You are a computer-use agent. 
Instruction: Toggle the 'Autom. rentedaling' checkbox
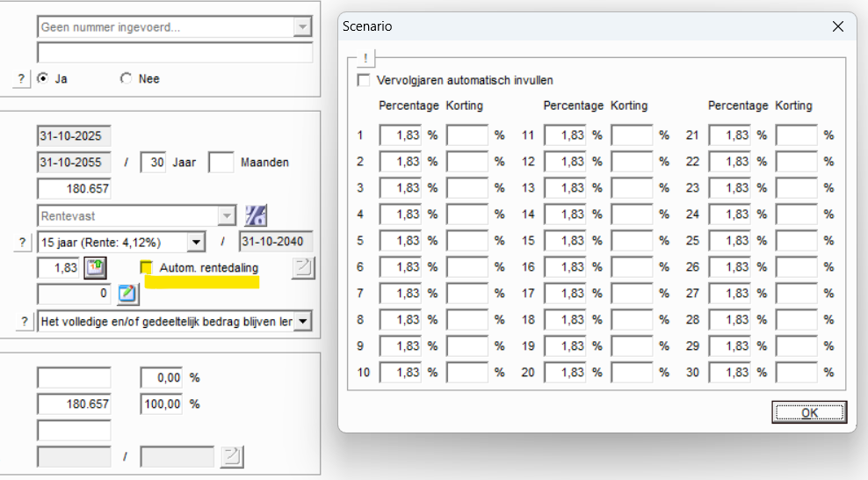click(147, 267)
